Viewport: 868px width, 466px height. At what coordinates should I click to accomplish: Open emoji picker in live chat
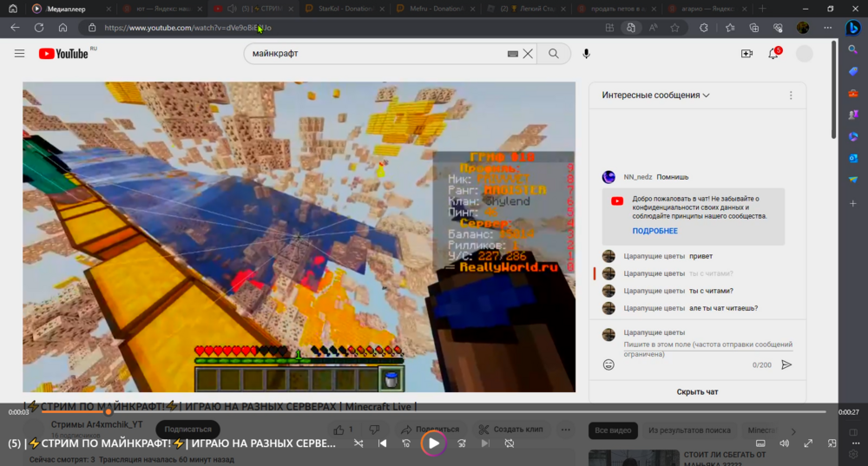608,364
